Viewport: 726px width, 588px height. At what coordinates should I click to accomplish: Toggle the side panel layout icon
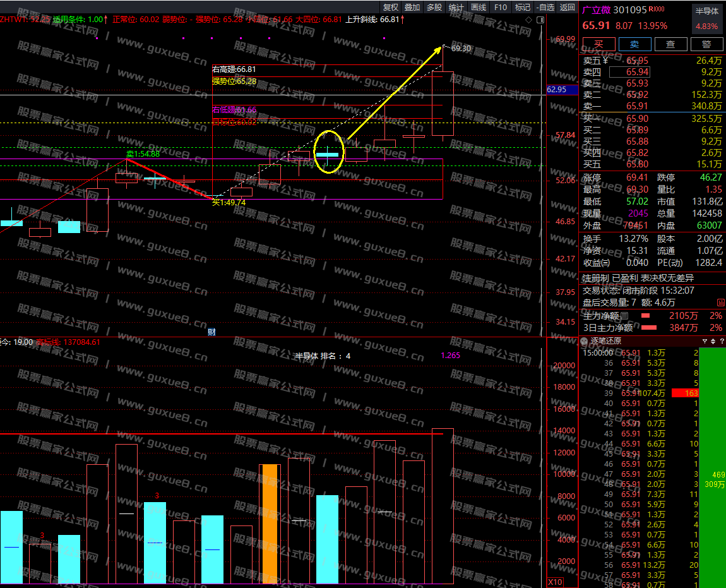pos(539,20)
